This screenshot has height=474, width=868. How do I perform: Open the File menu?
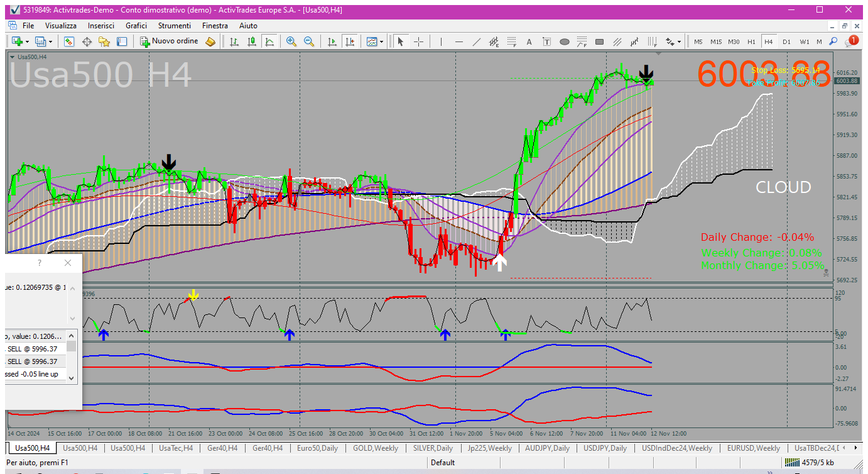tap(28, 26)
